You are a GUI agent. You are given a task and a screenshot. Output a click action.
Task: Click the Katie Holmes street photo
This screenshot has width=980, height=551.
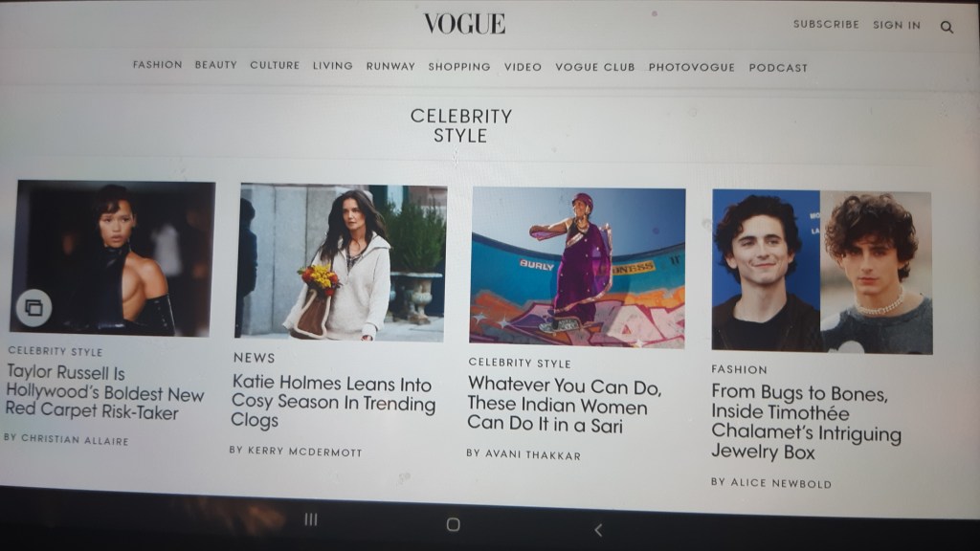(342, 262)
